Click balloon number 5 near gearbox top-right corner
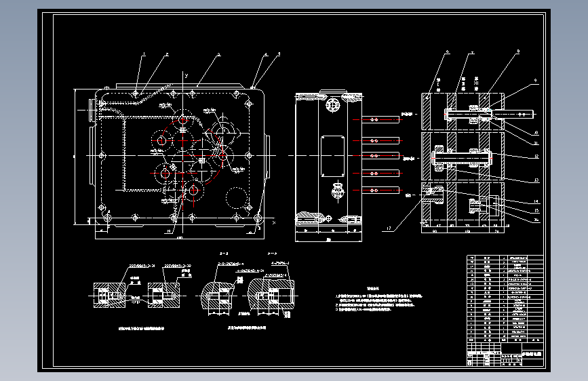 279,54
